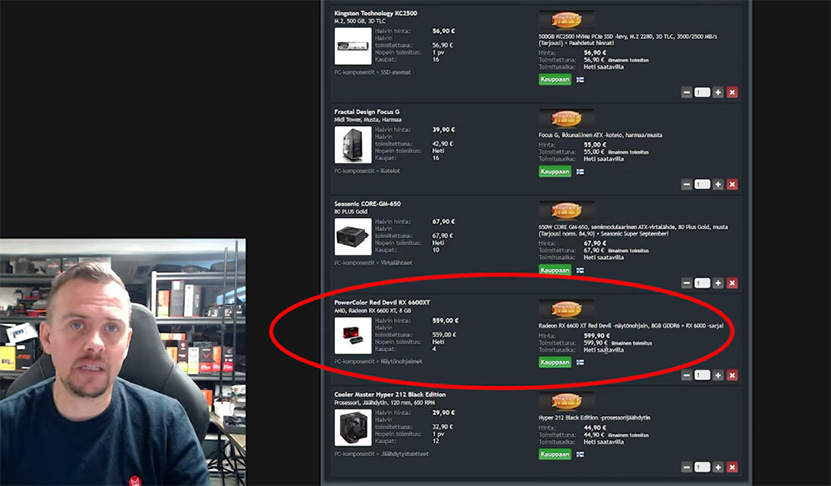Increase quantity of Cooler Master Hyper 212
831x486 pixels.
coord(718,467)
